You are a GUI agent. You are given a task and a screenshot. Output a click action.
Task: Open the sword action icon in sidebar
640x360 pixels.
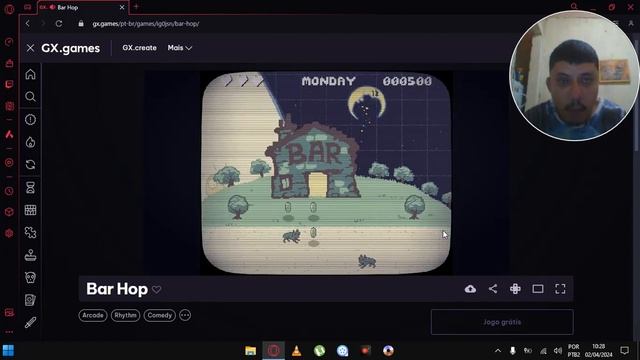pyautogui.click(x=30, y=322)
